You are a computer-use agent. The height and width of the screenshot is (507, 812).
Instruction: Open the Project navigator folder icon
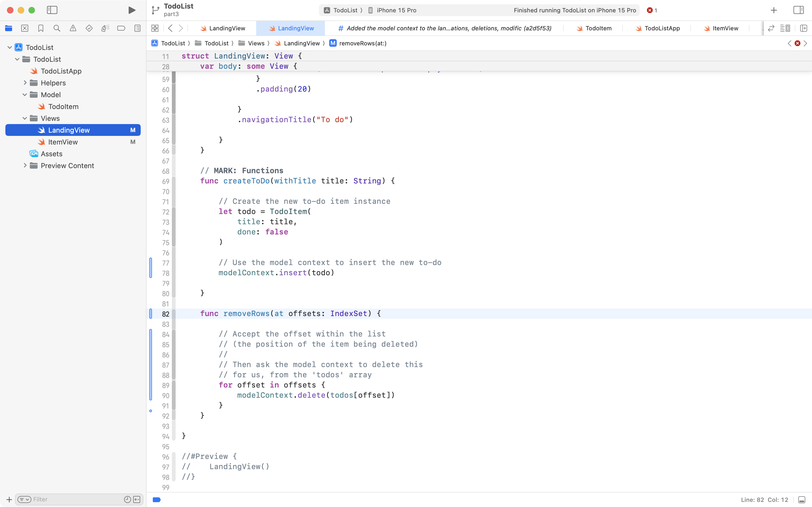coord(9,28)
